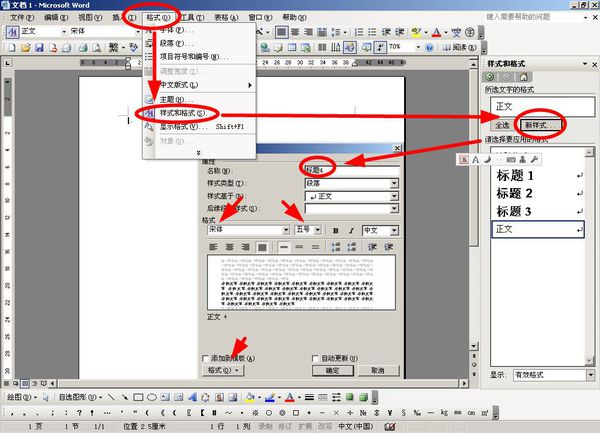Click in the style 名称 name field
The image size is (600, 433).
pos(352,171)
